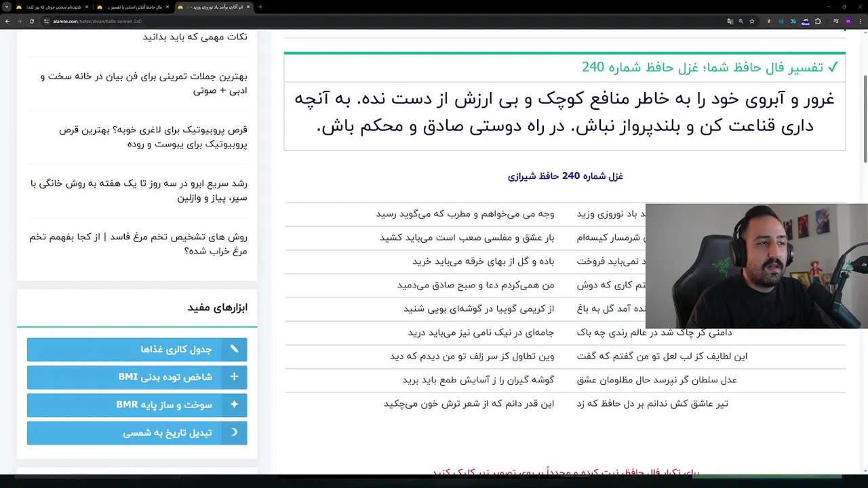The height and width of the screenshot is (488, 868).
Task: Click verse وین تطاول کز سر زلف تو
Action: [472, 357]
